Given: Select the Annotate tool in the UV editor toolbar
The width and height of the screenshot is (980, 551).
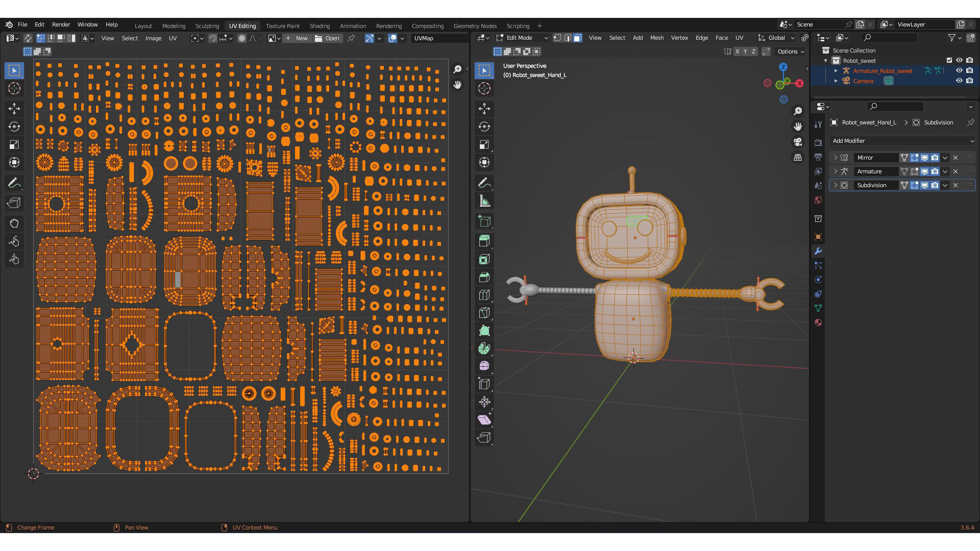Looking at the screenshot, I should (14, 183).
